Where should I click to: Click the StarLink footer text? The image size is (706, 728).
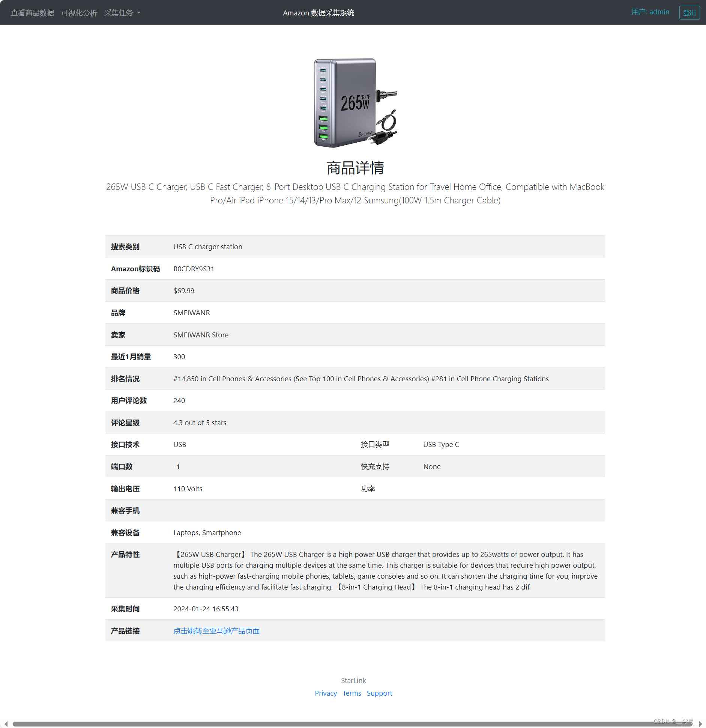pyautogui.click(x=353, y=680)
